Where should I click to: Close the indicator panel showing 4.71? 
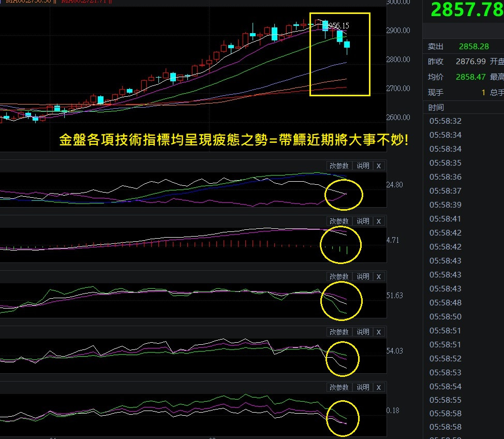[379, 221]
